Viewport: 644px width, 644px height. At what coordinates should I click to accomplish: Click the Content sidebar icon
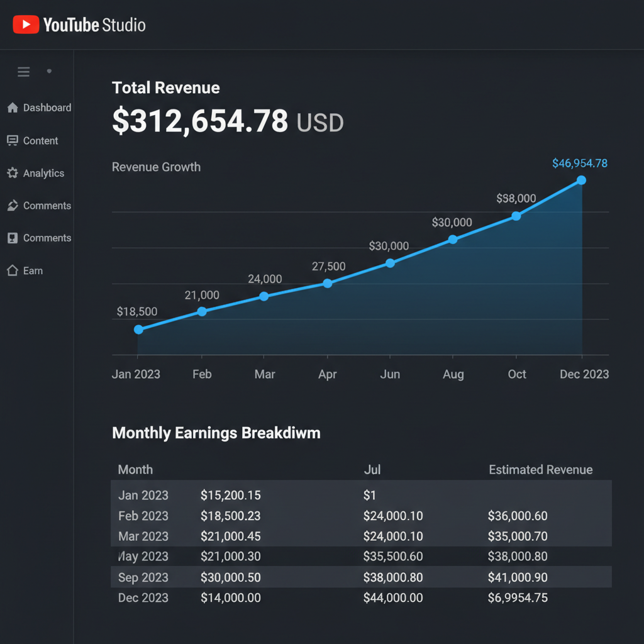pos(13,140)
